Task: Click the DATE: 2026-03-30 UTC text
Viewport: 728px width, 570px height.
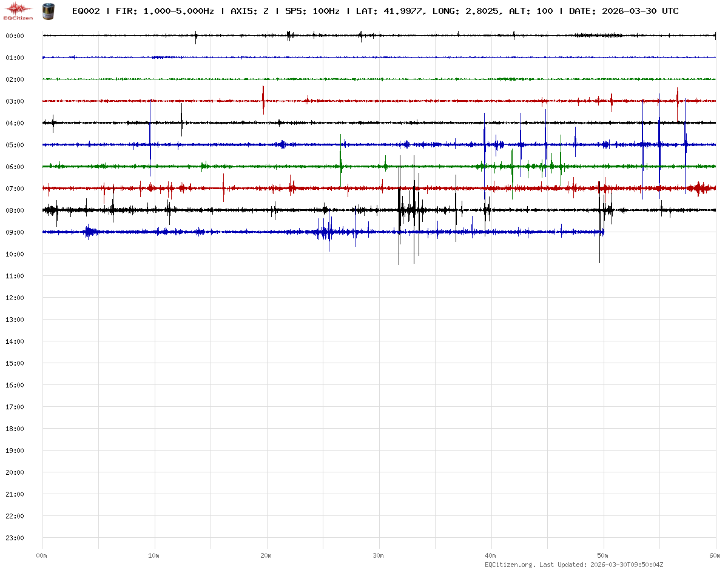Action: pos(624,11)
